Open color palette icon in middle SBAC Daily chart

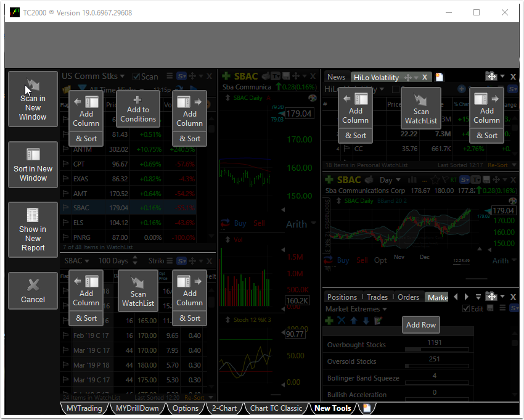click(312, 98)
